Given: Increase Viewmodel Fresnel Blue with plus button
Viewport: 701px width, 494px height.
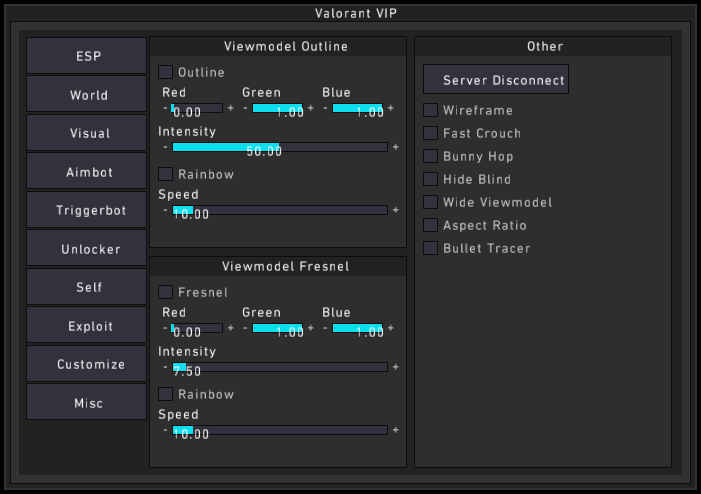Looking at the screenshot, I should coord(390,327).
